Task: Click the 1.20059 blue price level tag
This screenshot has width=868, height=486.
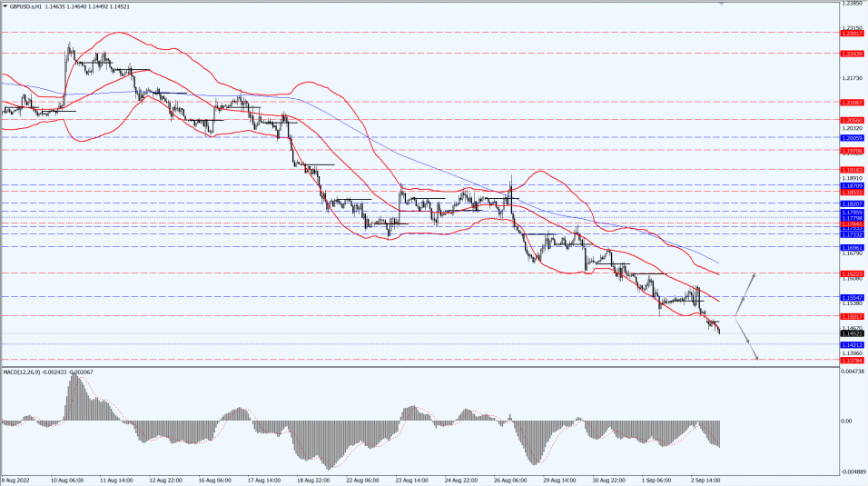Action: 852,138
